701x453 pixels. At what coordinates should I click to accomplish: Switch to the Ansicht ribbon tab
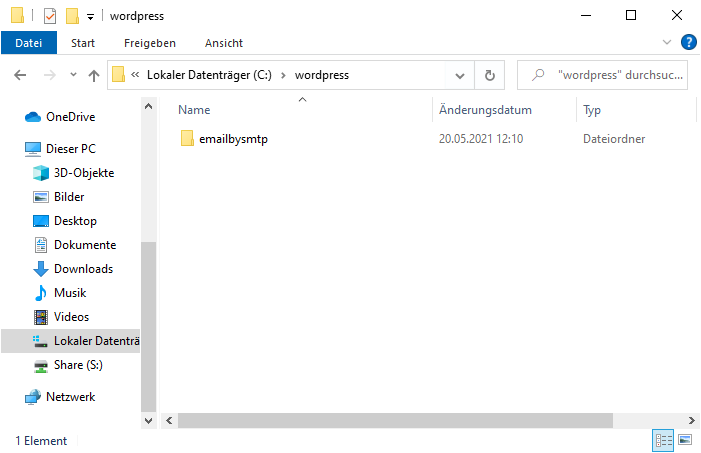224,43
